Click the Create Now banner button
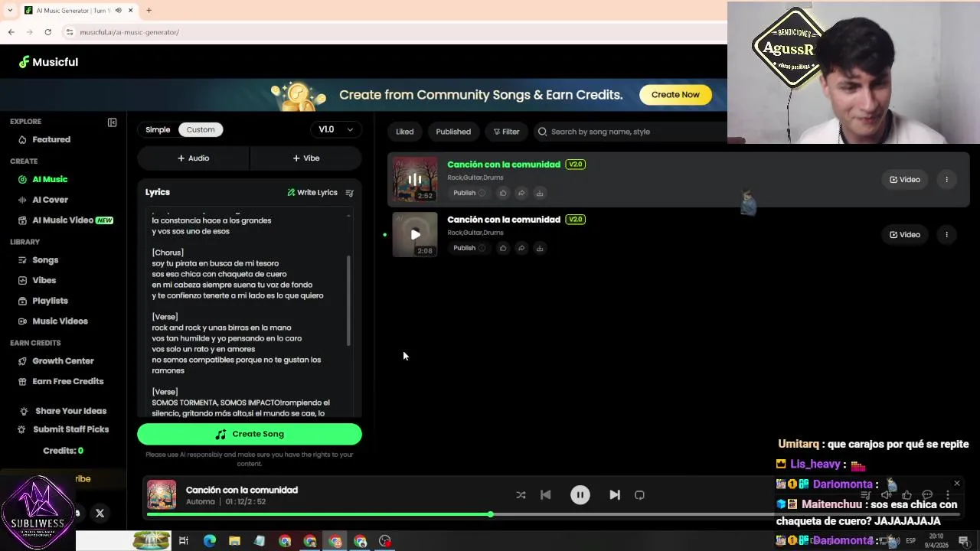 tap(675, 95)
